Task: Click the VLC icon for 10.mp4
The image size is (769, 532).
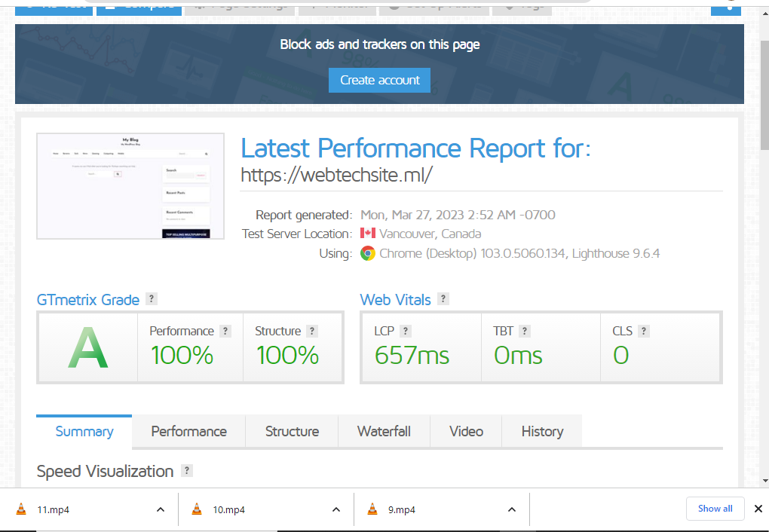Action: pyautogui.click(x=197, y=509)
